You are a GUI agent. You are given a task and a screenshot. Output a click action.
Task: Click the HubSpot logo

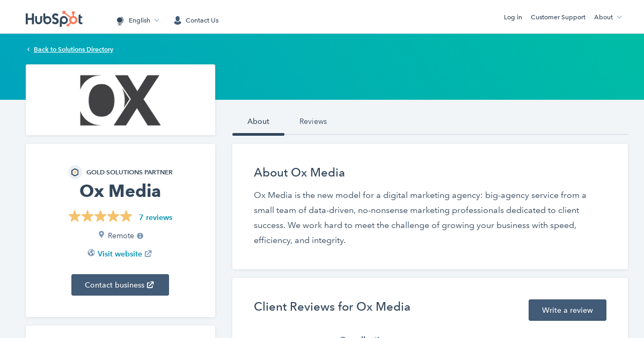[x=54, y=19]
